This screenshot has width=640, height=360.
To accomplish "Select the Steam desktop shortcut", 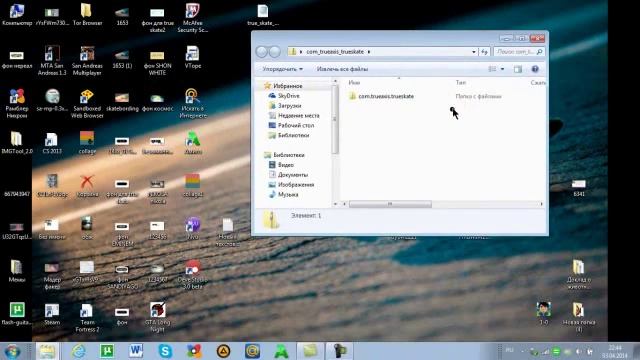I will tap(52, 314).
